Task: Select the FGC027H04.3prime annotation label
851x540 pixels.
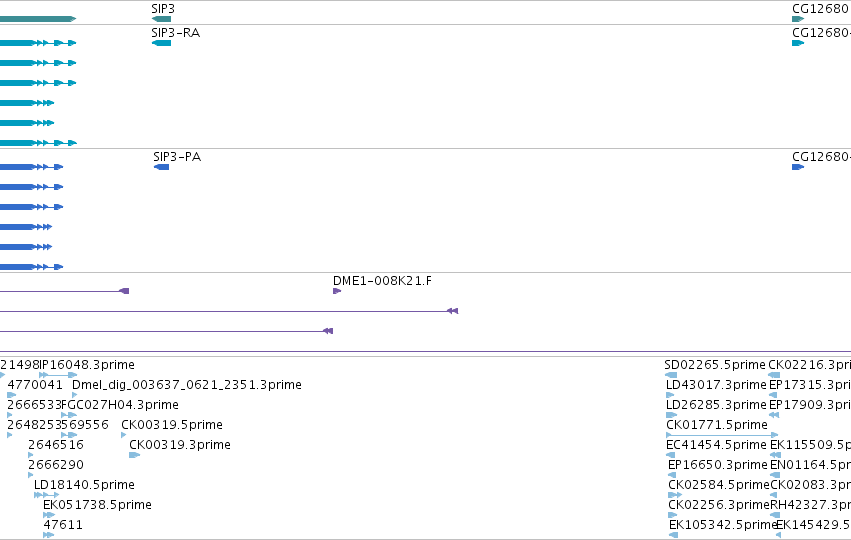Action: (x=120, y=405)
